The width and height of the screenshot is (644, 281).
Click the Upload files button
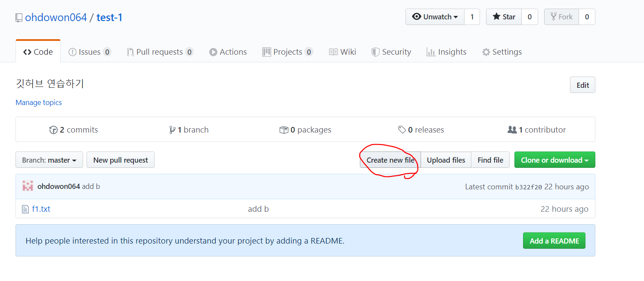click(446, 160)
